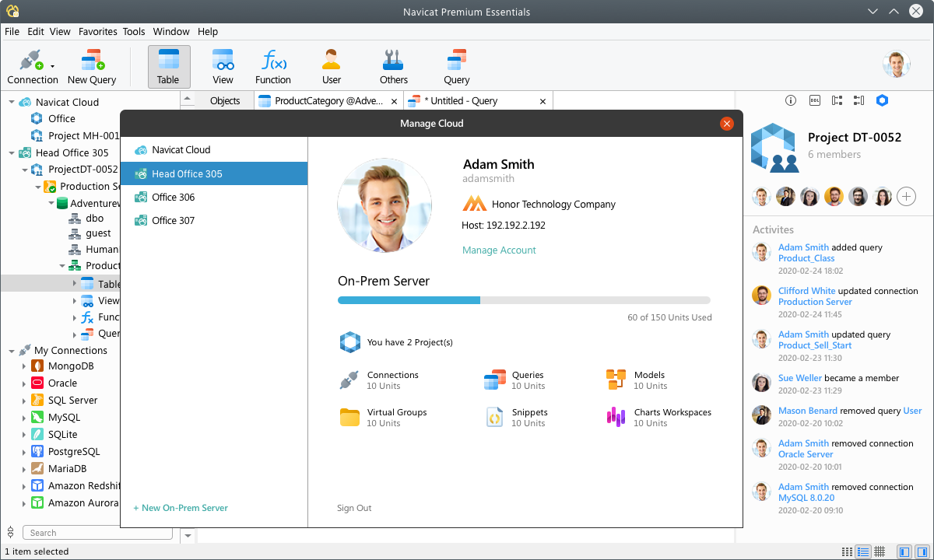Image resolution: width=934 pixels, height=560 pixels.
Task: Collapse the Head Office 305 tree node
Action: point(12,153)
